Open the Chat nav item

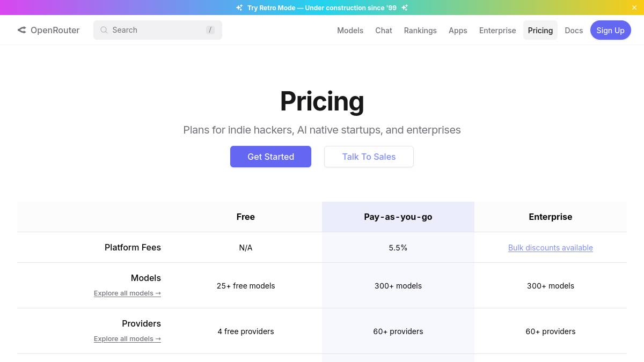click(x=383, y=31)
